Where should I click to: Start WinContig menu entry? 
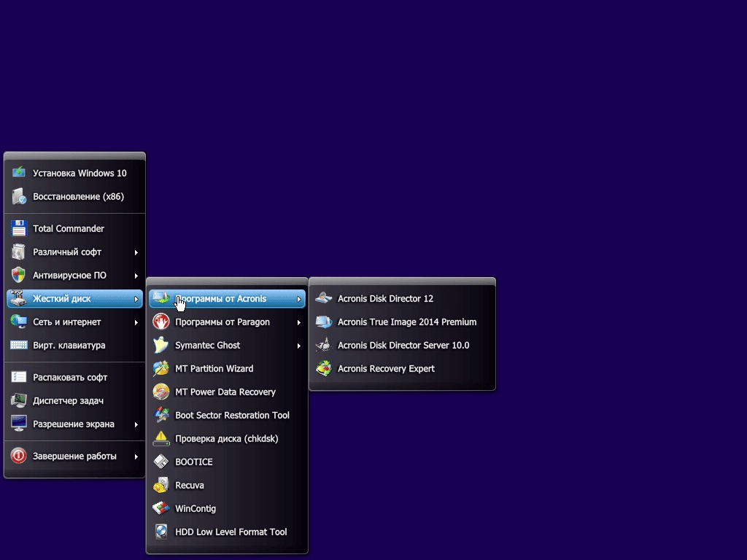[x=228, y=508]
